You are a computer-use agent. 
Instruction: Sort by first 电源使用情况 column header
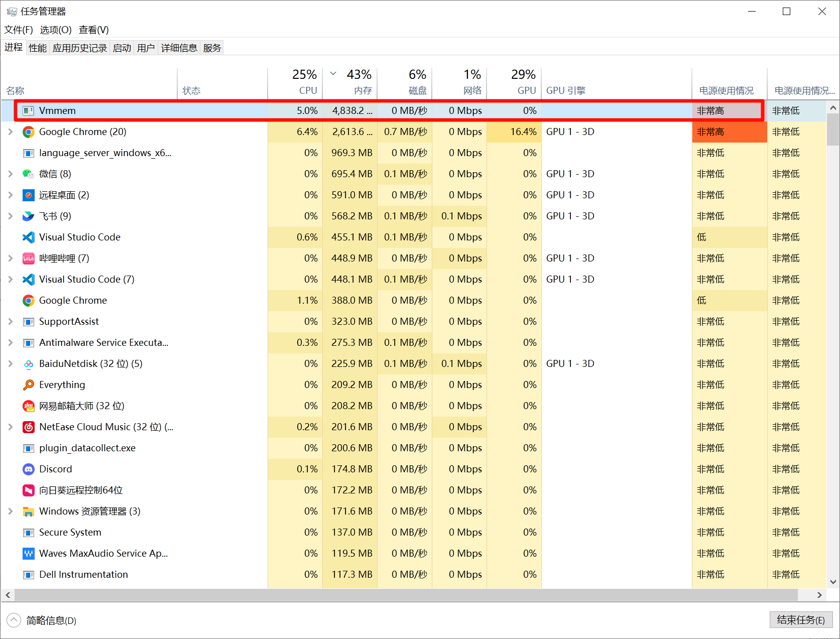(x=730, y=83)
